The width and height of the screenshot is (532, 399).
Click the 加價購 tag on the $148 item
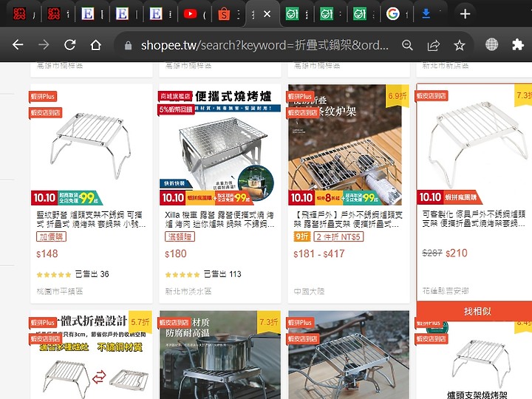(51, 236)
